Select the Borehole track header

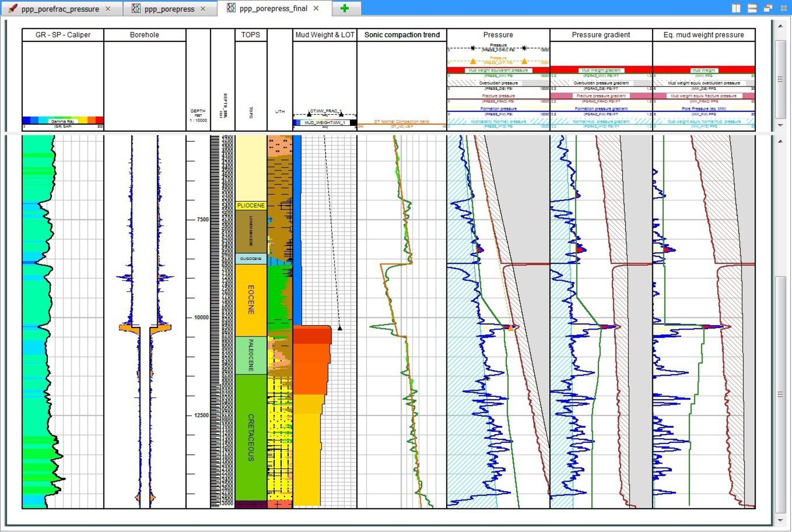(x=145, y=35)
